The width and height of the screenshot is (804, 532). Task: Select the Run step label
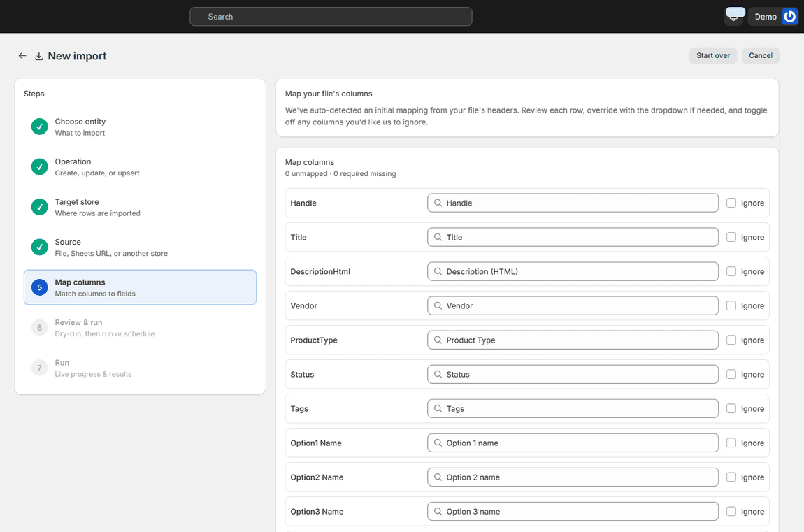(x=62, y=362)
